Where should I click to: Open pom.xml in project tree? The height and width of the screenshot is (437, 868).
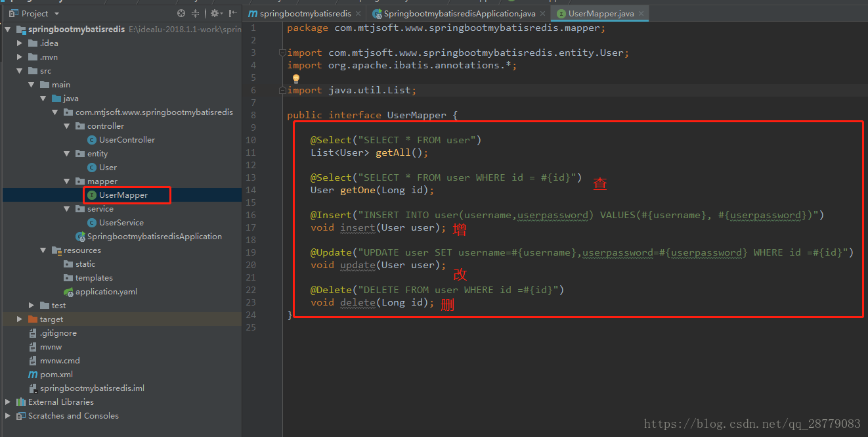[56, 375]
